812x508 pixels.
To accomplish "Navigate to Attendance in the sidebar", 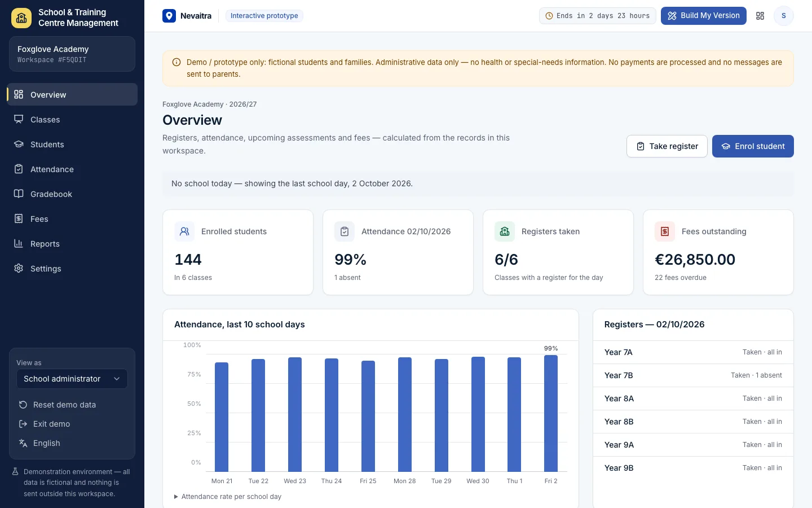I will click(x=72, y=169).
